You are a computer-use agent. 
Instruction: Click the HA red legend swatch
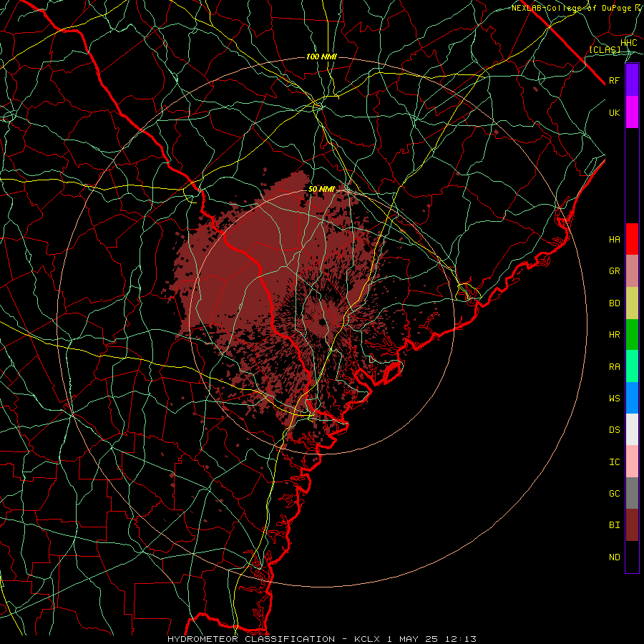point(632,239)
